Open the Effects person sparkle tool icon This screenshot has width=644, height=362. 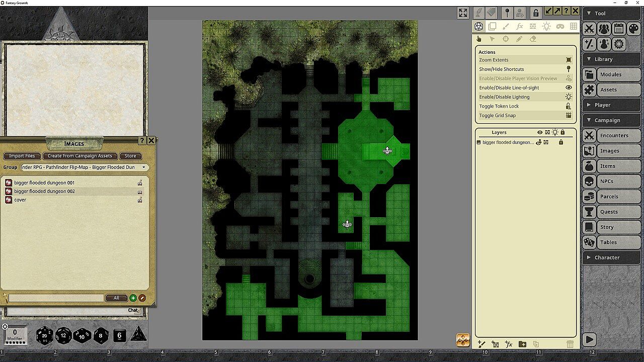coord(604,44)
